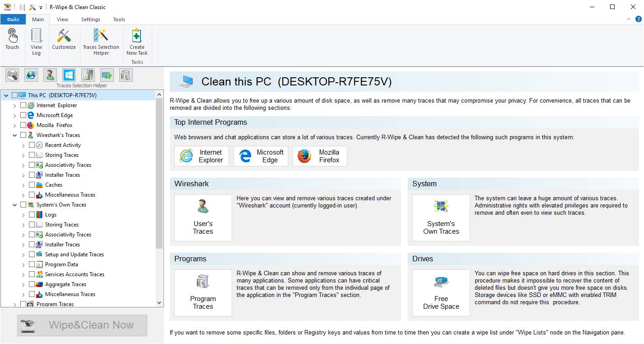Screen dimensions: 644x344
Task: Open the User's Traces tile
Action: (x=203, y=218)
